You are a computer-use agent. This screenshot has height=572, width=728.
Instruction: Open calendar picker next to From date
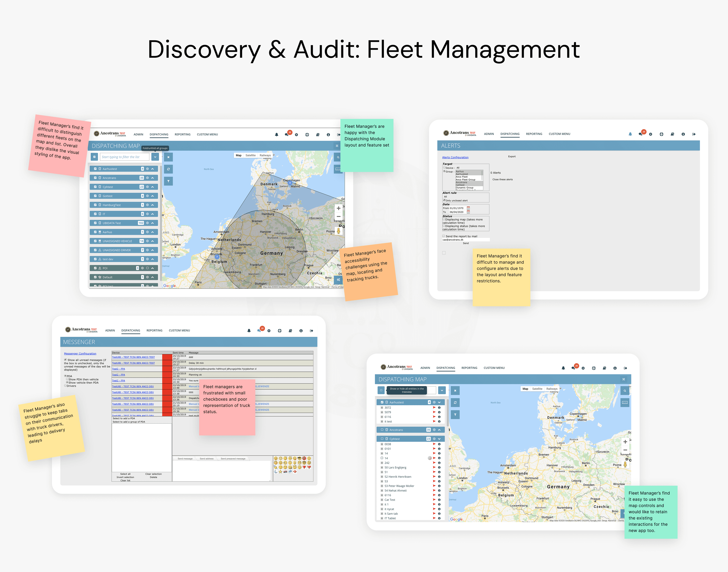468,208
